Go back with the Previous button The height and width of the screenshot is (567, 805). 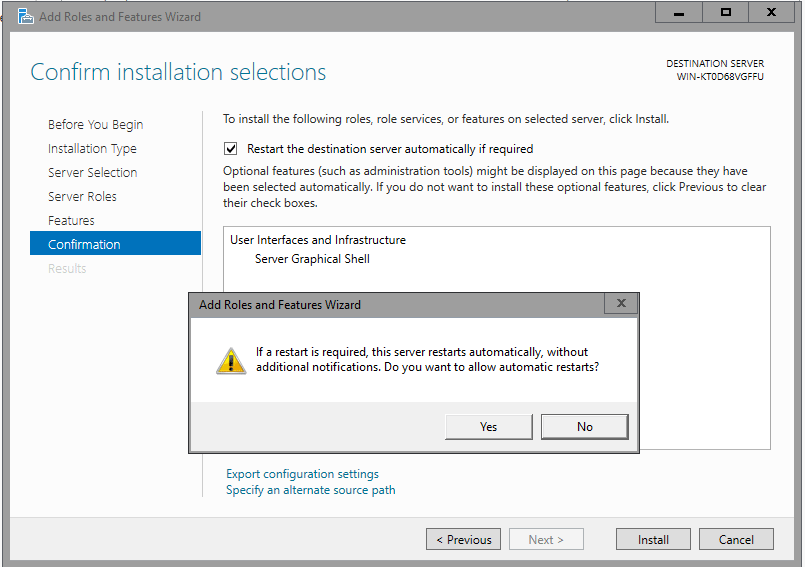[x=464, y=539]
